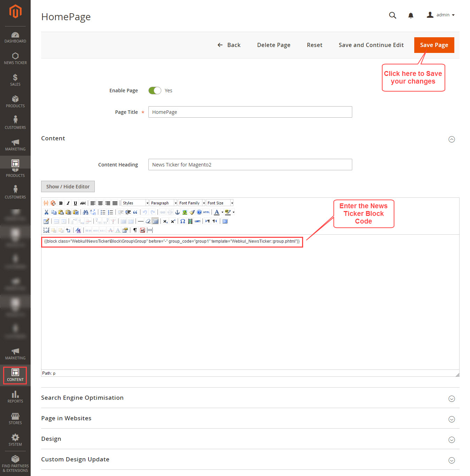The height and width of the screenshot is (476, 470).
Task: Insert a bulleted list in the editor
Action: point(103,212)
